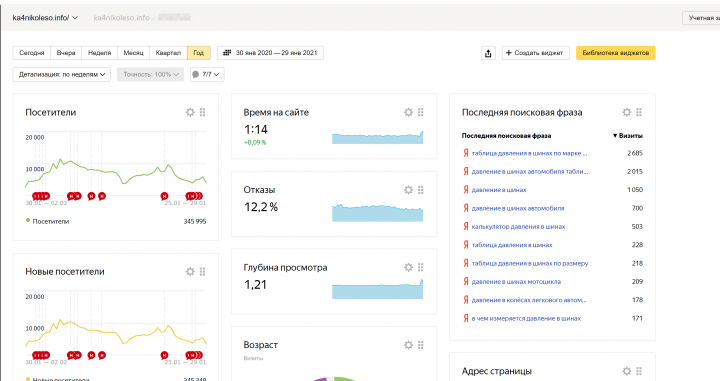Click Точность: 100% accuracy control
The image size is (720, 381).
151,74
